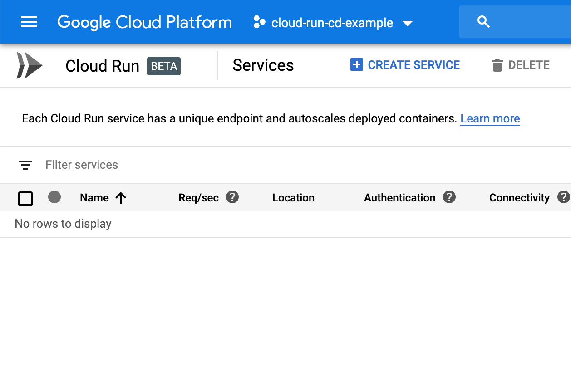The height and width of the screenshot is (392, 571).
Task: Open the Authentication help question icon
Action: point(449,197)
